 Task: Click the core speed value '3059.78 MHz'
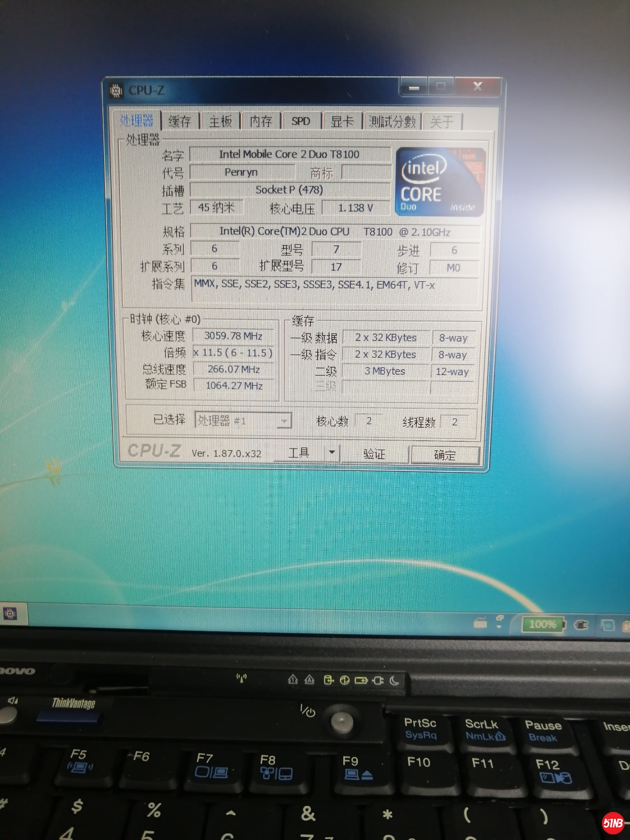click(234, 336)
